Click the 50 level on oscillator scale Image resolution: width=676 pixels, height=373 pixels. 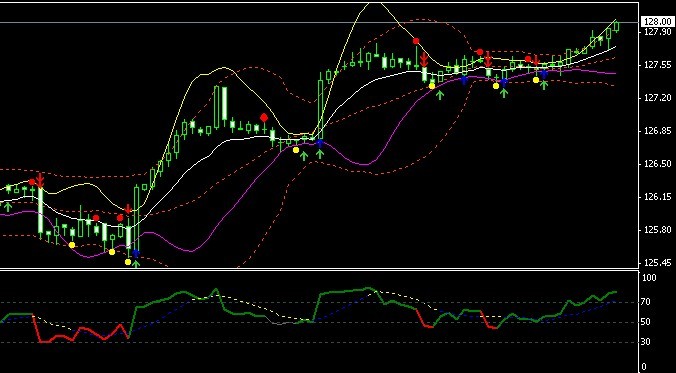646,322
